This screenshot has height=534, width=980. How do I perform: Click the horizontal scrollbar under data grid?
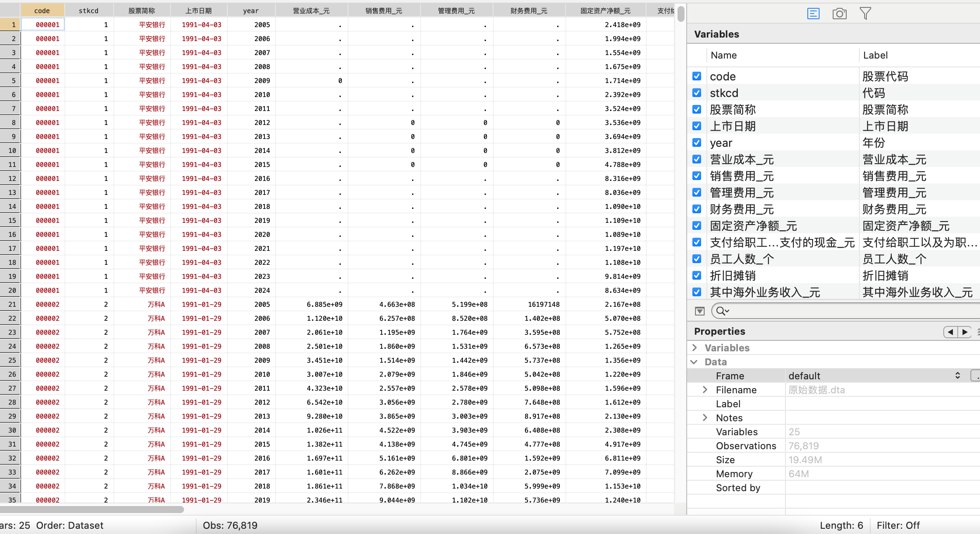tap(92, 510)
